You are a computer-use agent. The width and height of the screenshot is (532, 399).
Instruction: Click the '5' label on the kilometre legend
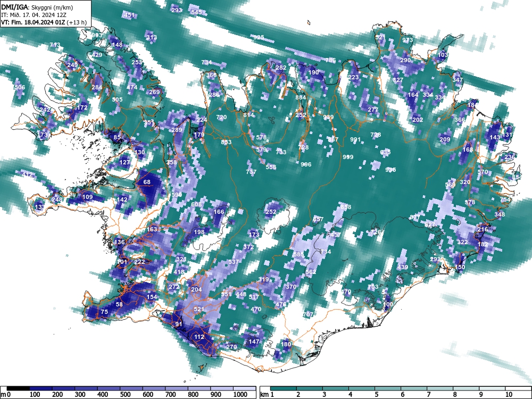(376, 395)
